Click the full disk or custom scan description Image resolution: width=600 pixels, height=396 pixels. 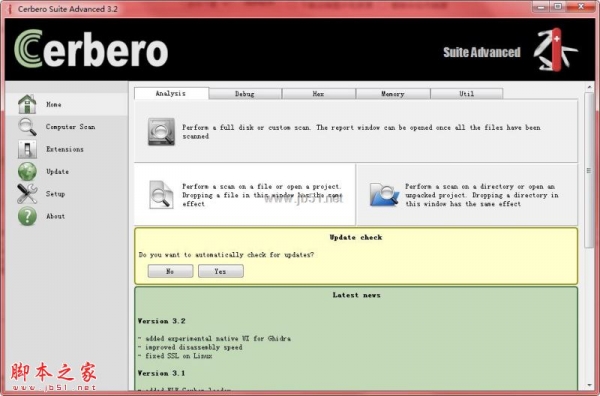click(x=361, y=132)
